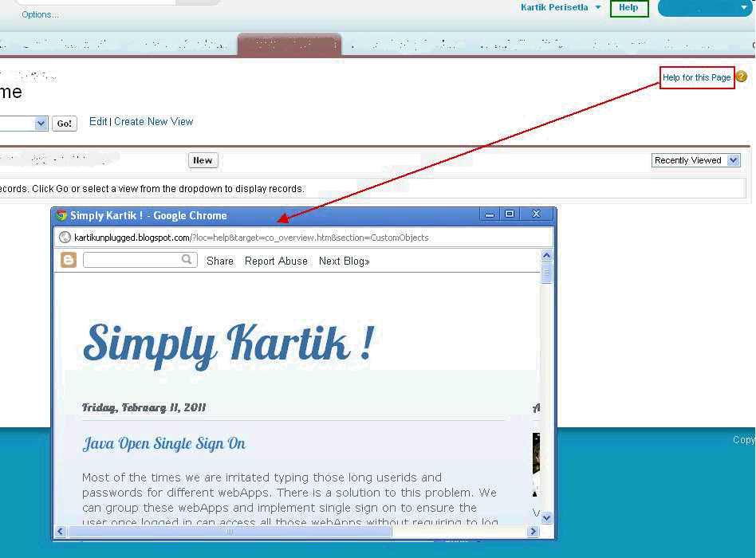Close the Simply Kartik popup window

(536, 214)
